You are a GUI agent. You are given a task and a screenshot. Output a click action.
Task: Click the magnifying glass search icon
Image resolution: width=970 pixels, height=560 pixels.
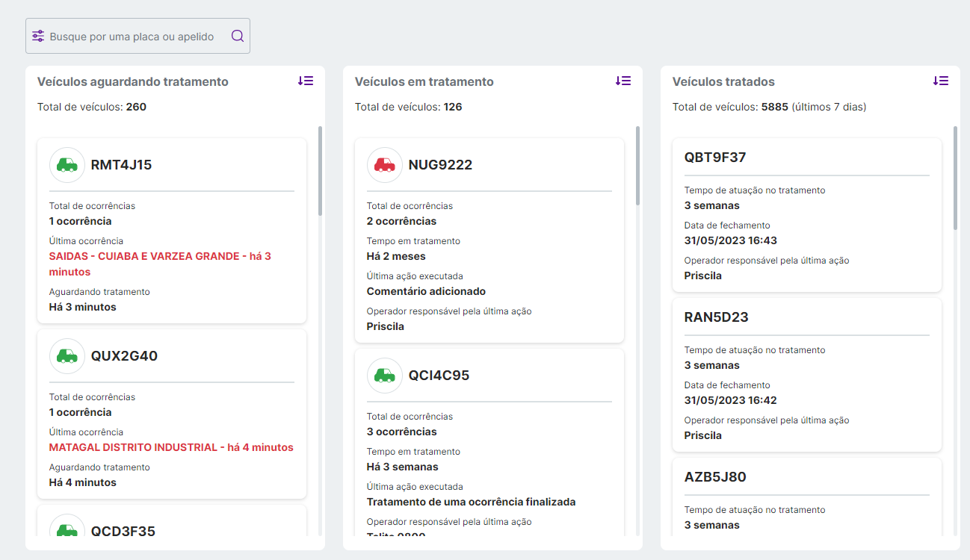[238, 36]
